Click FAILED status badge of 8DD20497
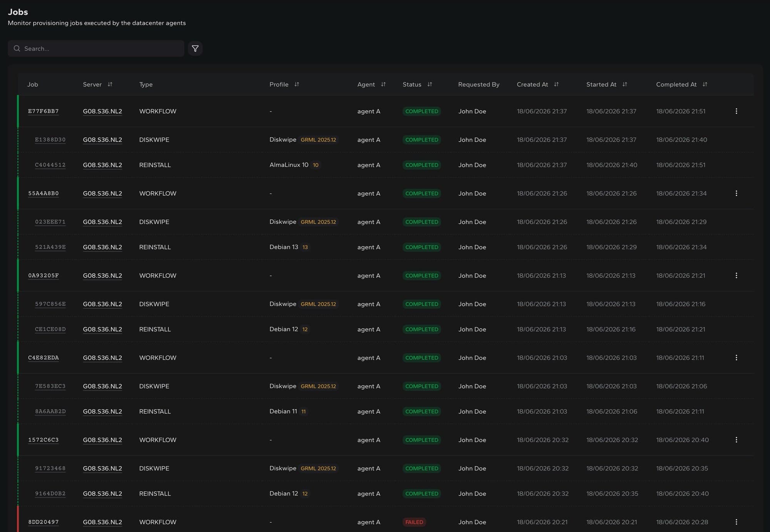The width and height of the screenshot is (770, 532). [414, 522]
